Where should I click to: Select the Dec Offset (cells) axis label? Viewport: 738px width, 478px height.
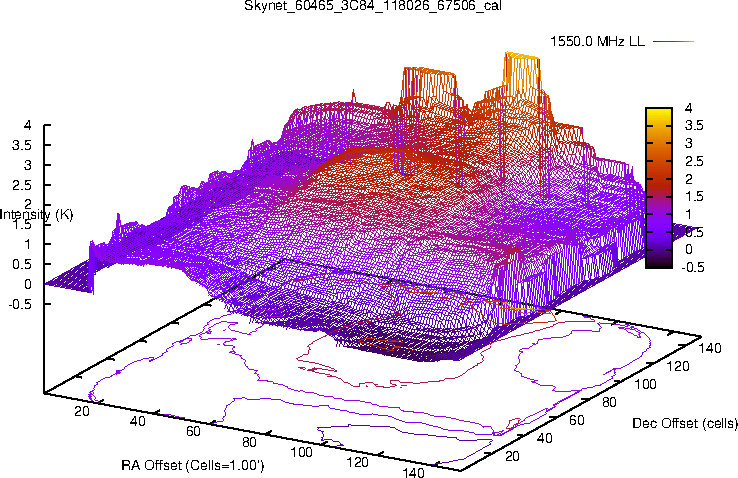pyautogui.click(x=685, y=423)
